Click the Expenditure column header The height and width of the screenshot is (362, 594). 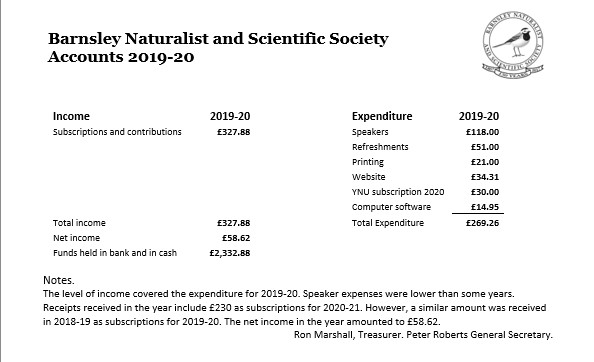click(x=382, y=116)
